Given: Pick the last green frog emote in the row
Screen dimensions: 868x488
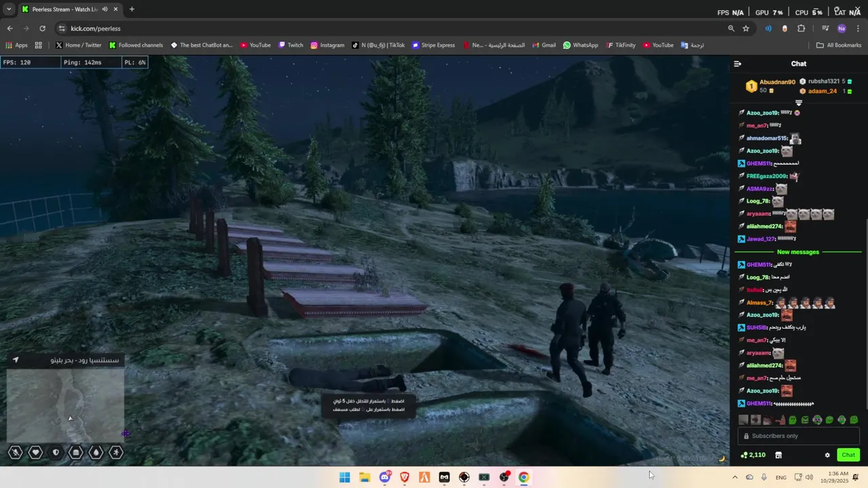Looking at the screenshot, I should (x=854, y=420).
